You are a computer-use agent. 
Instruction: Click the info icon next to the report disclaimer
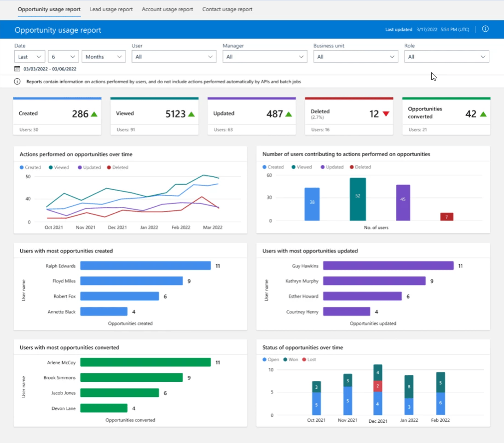17,82
